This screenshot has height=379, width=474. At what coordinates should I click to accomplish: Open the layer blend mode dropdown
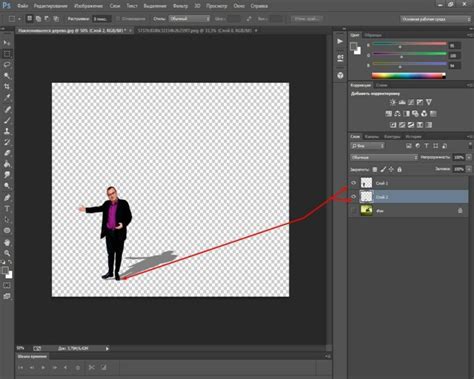pos(384,157)
